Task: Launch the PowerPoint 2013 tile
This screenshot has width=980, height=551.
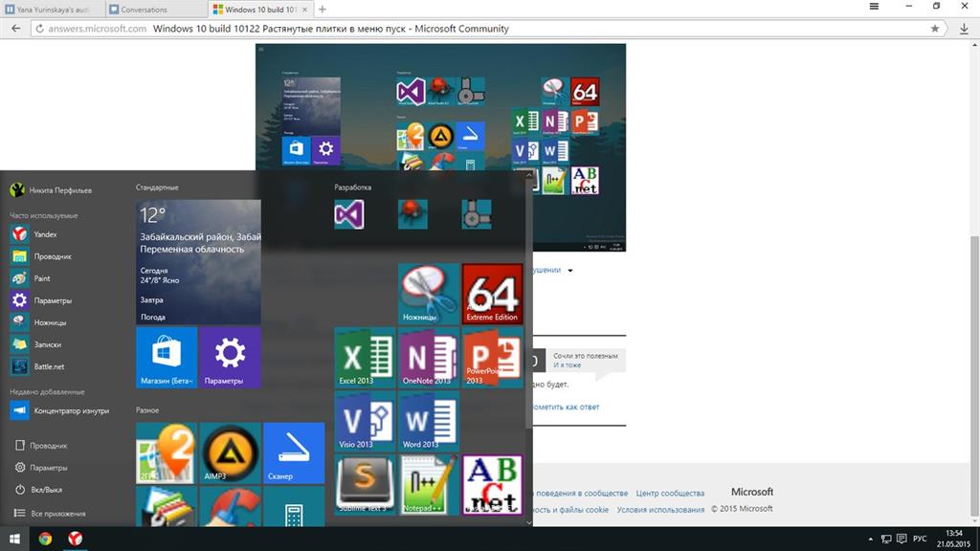Action: click(493, 358)
